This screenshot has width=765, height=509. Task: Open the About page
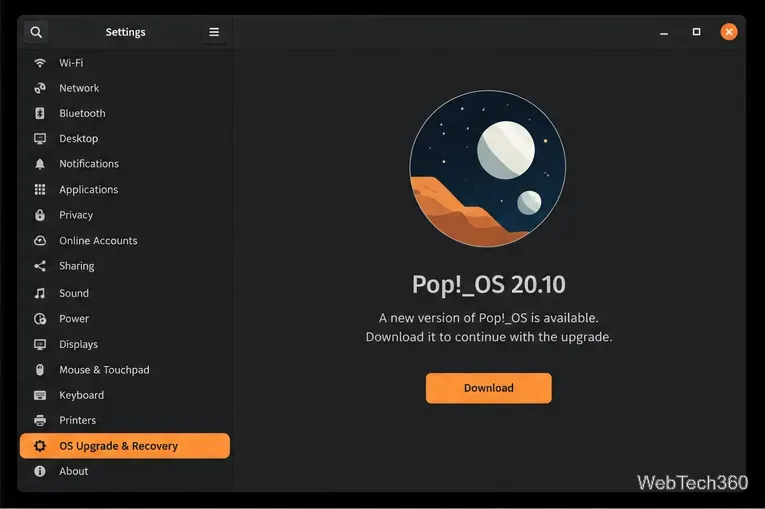[x=125, y=471]
